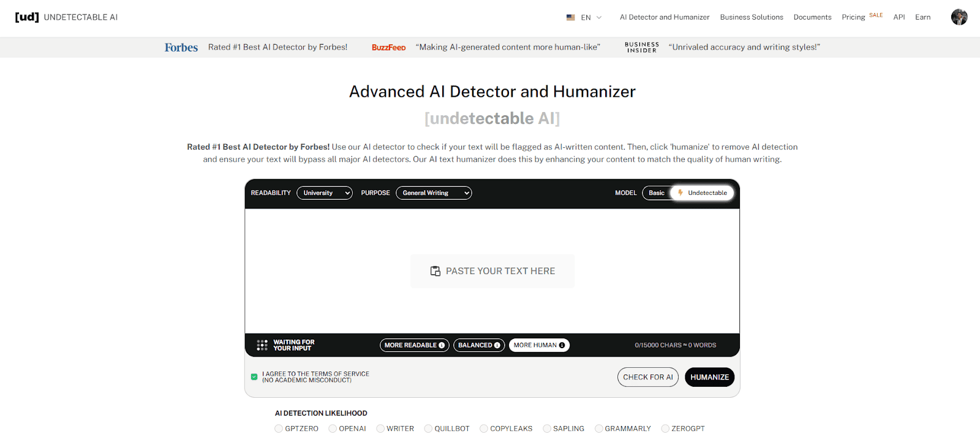Screen dimensions: 980x445
Task: Click the Paste Your Text Here area
Action: [x=492, y=271]
